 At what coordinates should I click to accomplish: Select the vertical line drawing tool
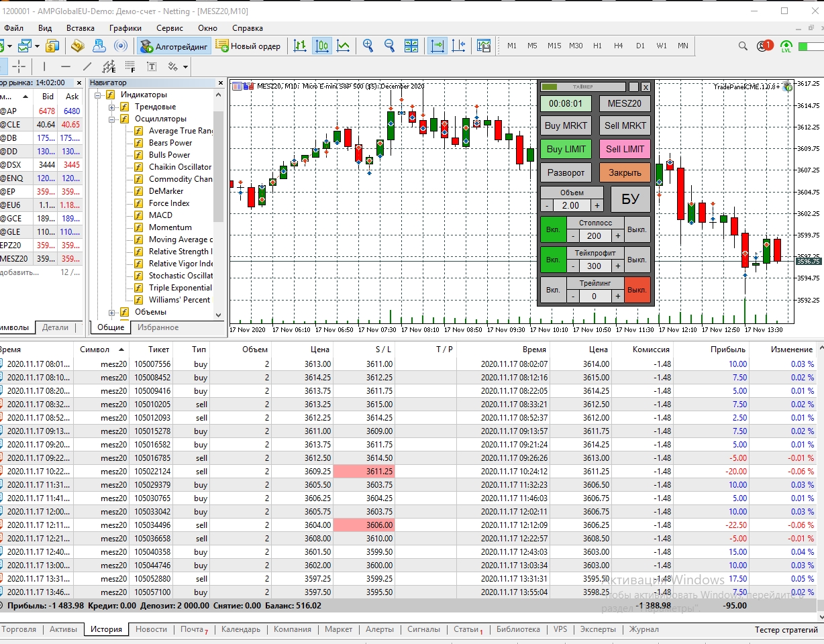tap(44, 66)
